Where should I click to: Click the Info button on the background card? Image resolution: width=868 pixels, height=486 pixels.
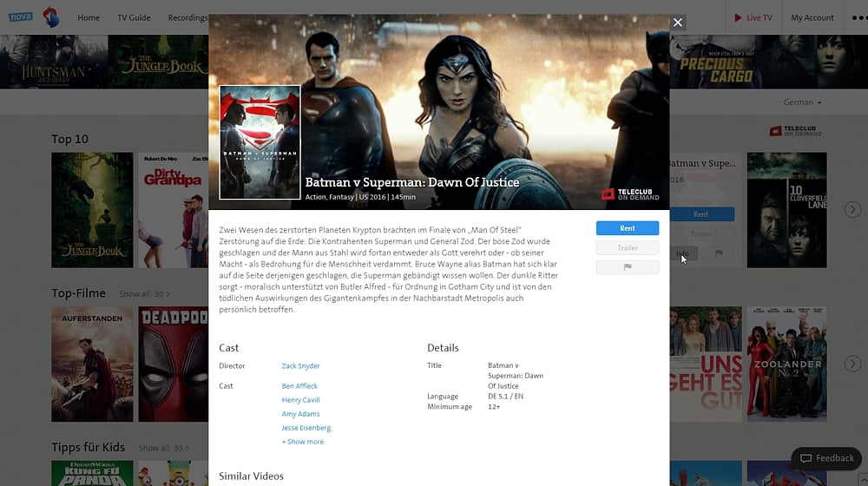pos(683,253)
